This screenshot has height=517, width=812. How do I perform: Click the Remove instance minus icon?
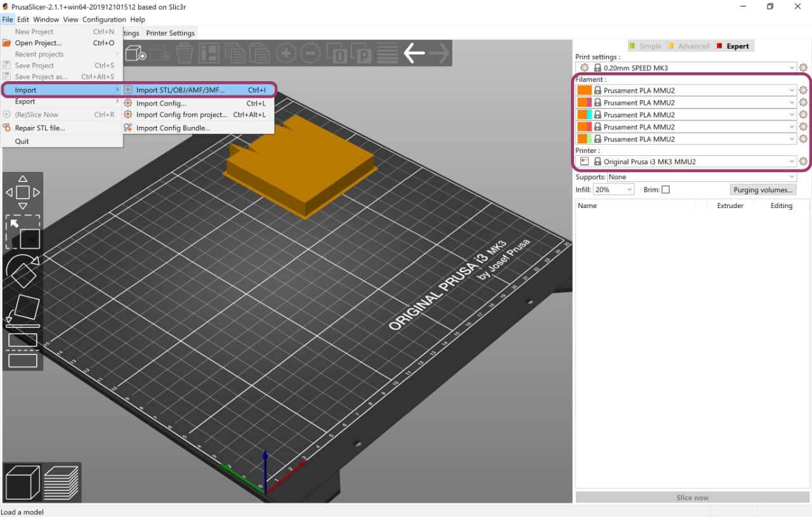pos(310,54)
